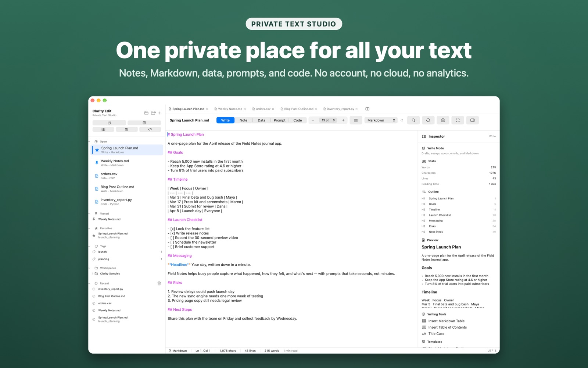Switch to Note mode
The width and height of the screenshot is (588, 368).
[x=243, y=120]
